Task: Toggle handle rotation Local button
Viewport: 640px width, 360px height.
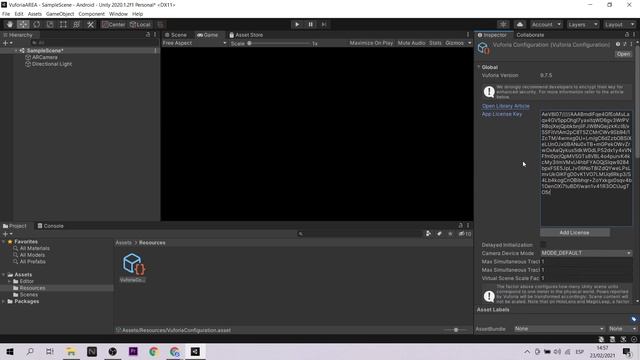Action: tap(140, 24)
